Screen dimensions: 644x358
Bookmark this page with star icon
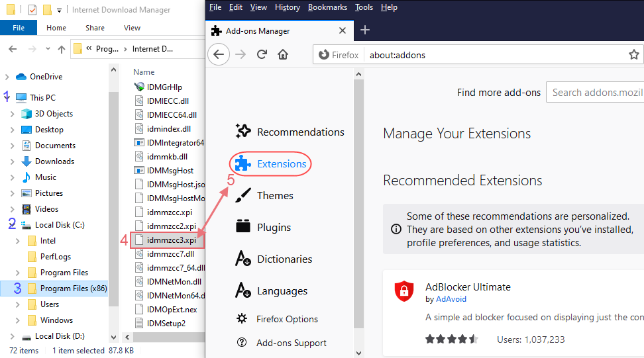(634, 54)
